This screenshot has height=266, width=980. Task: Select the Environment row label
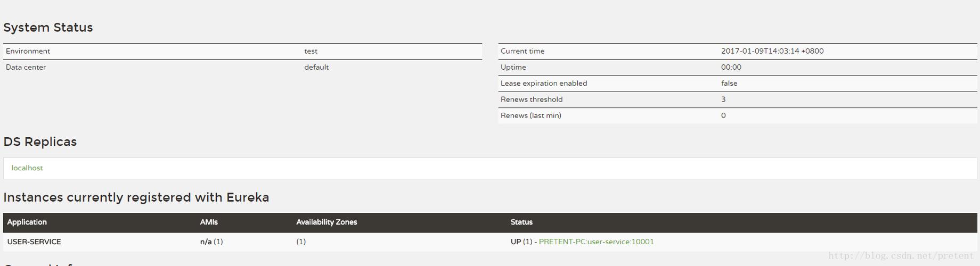pos(28,51)
